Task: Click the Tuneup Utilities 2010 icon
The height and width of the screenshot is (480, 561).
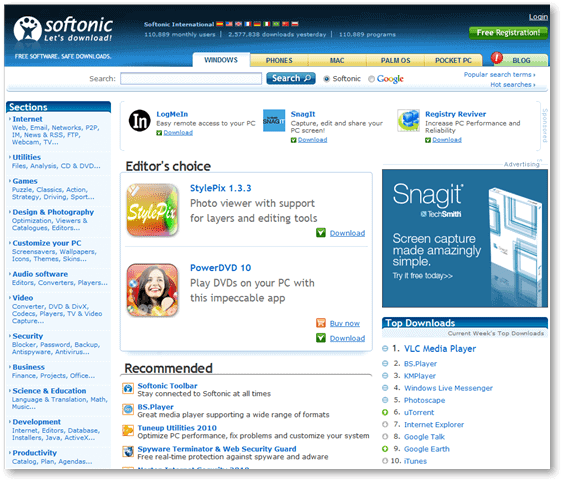Action: tap(128, 430)
